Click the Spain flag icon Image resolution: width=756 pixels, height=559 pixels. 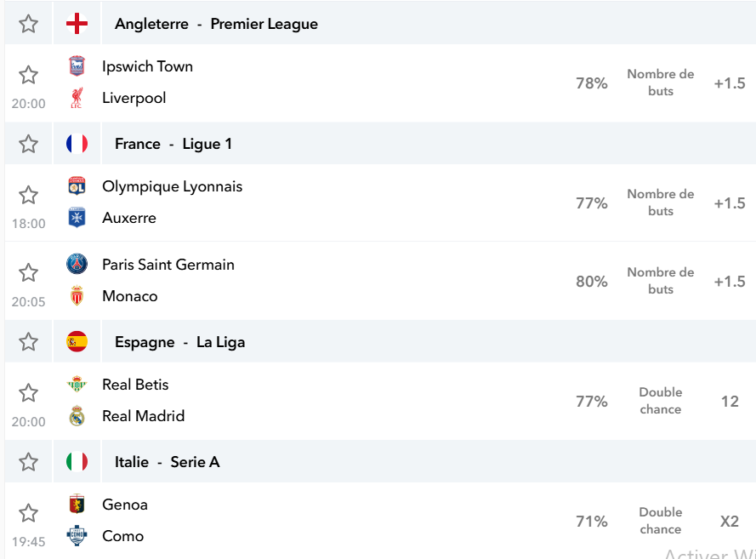[77, 342]
